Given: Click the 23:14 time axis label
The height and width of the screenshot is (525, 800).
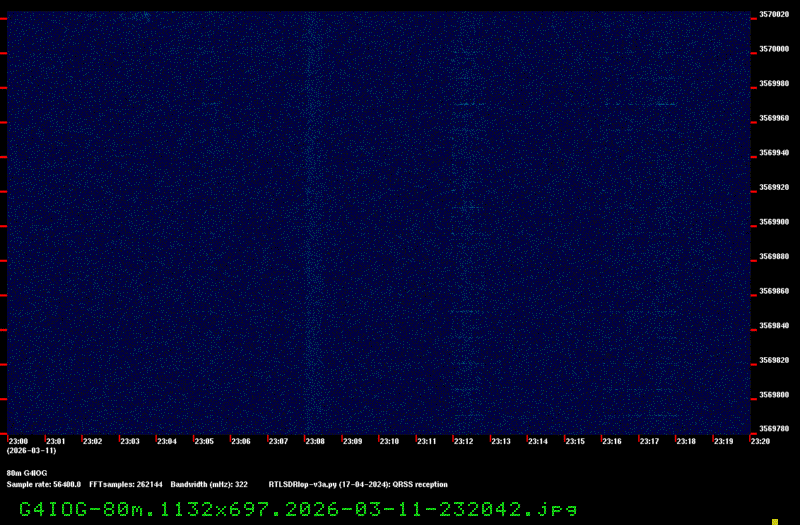Looking at the screenshot, I should 538,441.
